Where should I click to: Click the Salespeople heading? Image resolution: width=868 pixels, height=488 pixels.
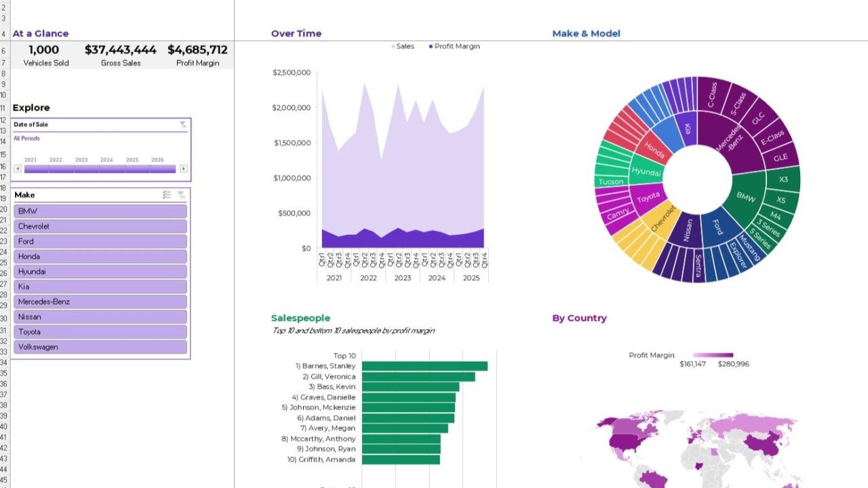tap(300, 318)
